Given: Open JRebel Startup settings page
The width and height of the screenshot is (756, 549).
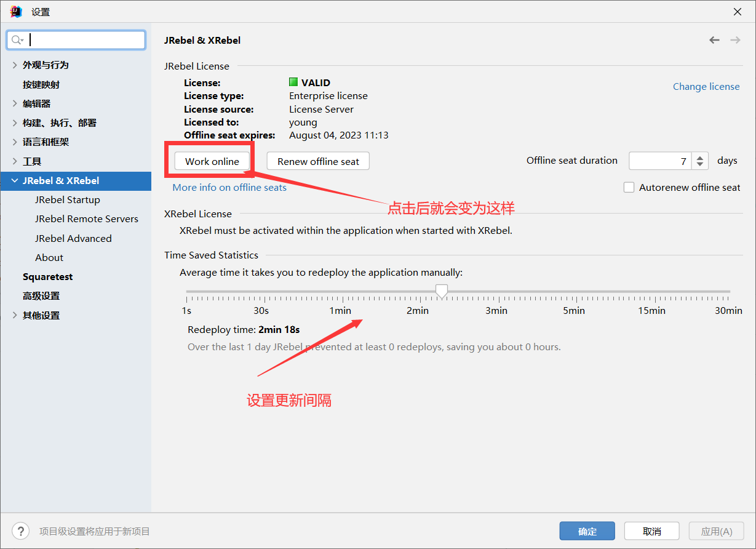Looking at the screenshot, I should [68, 199].
